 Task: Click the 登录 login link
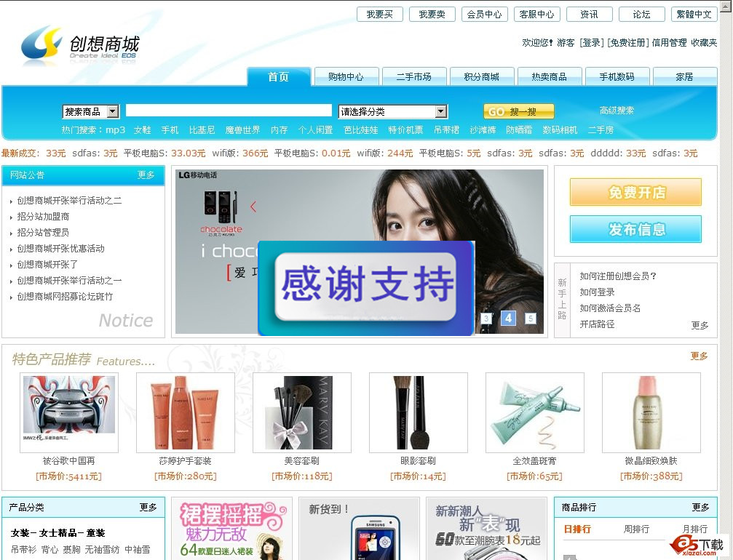(x=591, y=43)
